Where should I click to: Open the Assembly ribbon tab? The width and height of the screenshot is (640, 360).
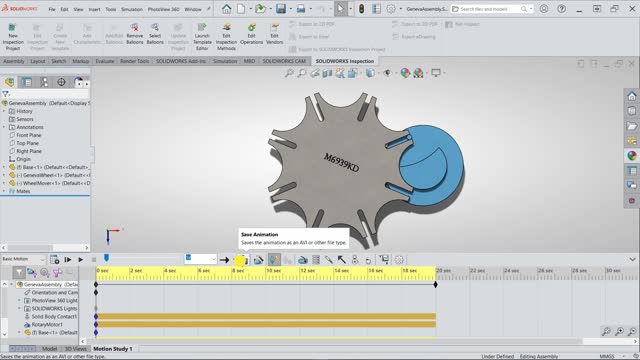pos(14,61)
